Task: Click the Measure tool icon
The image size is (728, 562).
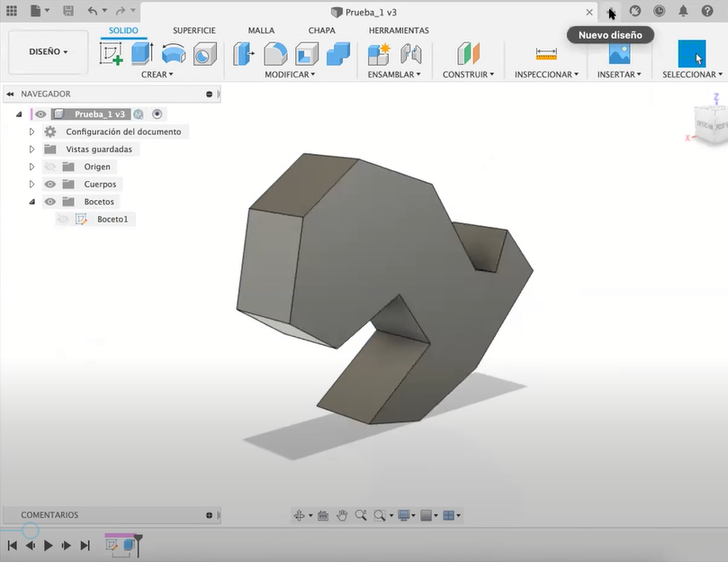Action: pyautogui.click(x=546, y=54)
